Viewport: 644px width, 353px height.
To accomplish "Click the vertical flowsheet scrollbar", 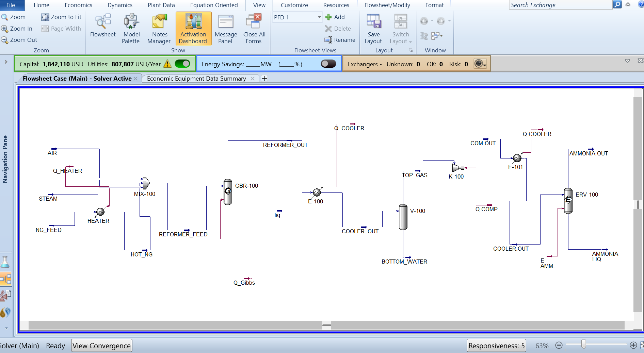I will click(638, 204).
